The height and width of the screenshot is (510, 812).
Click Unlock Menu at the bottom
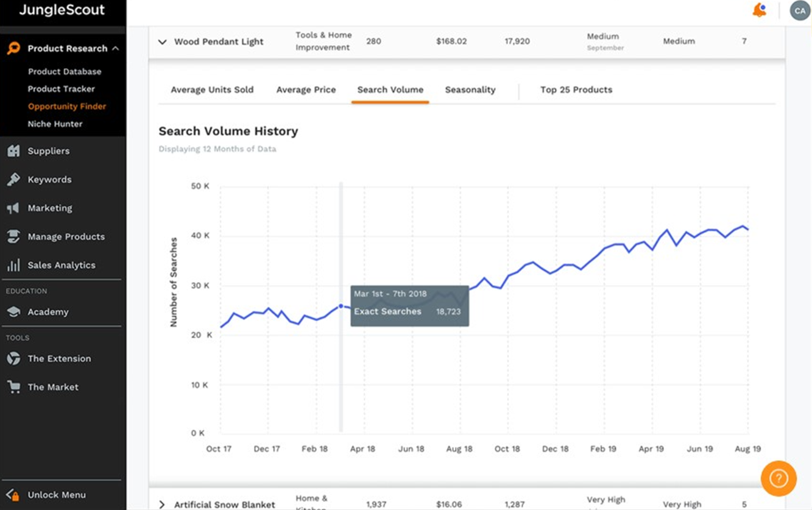(x=57, y=495)
